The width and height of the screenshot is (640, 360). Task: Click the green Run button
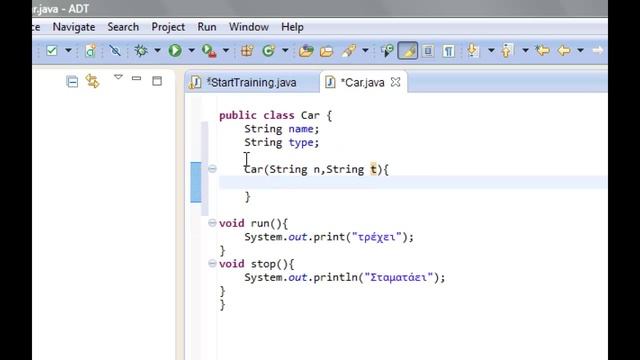pos(175,51)
